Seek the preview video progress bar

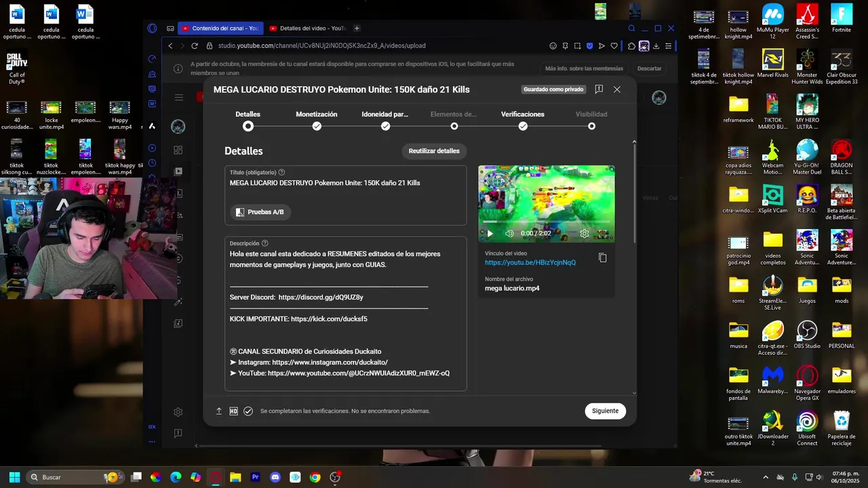547,222
